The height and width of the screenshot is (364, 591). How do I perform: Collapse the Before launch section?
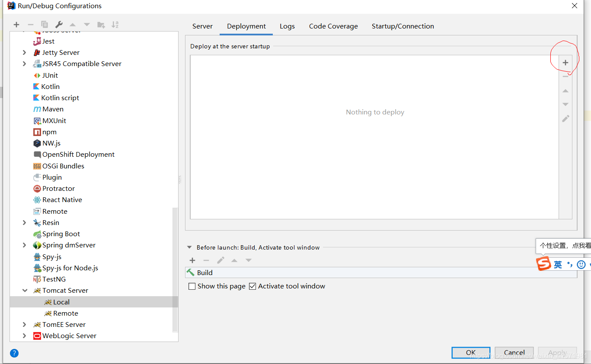click(x=189, y=247)
